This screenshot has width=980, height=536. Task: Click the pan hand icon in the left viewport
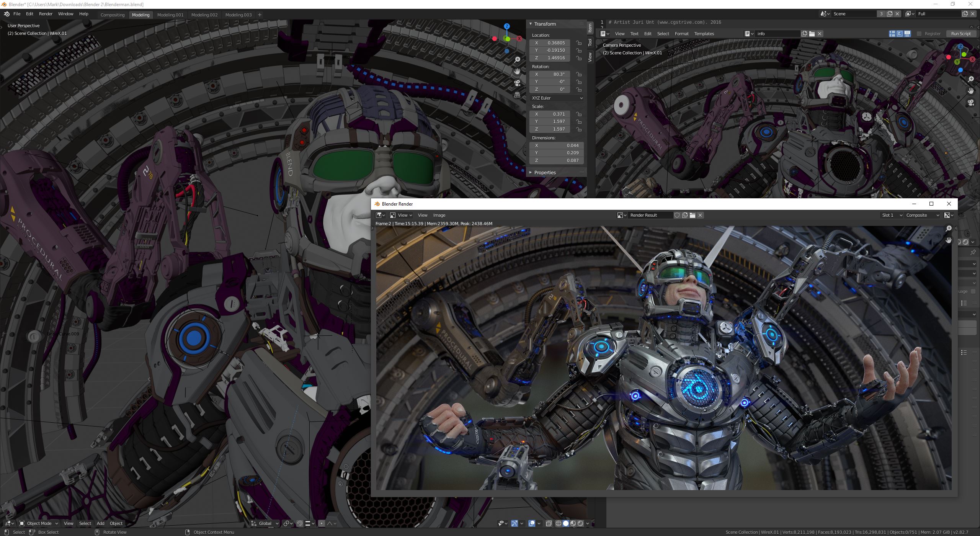[517, 72]
